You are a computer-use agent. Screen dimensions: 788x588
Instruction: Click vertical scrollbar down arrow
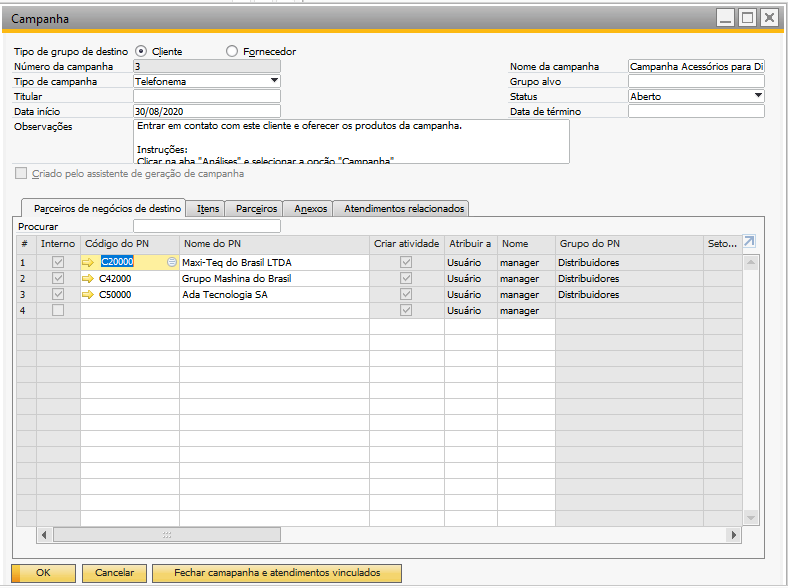[x=751, y=518]
